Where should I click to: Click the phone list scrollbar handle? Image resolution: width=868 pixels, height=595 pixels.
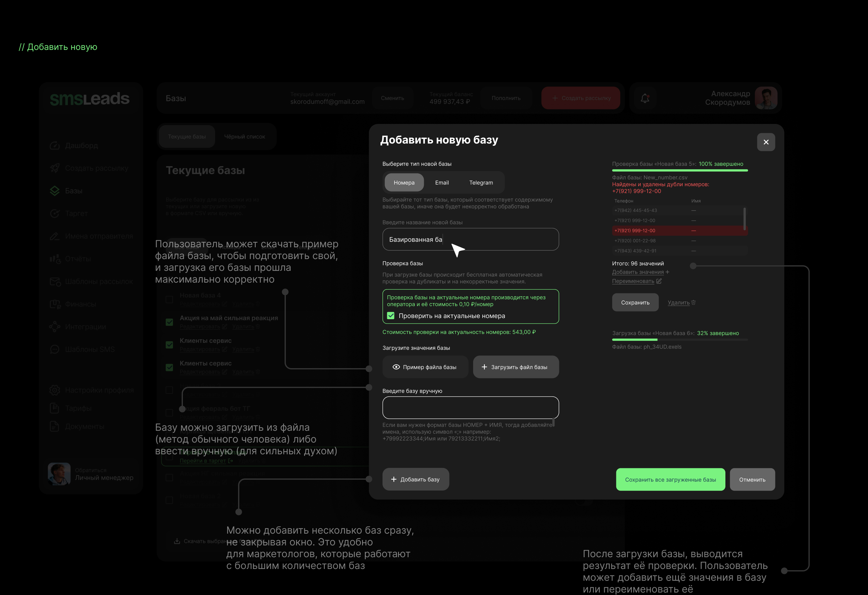(744, 219)
